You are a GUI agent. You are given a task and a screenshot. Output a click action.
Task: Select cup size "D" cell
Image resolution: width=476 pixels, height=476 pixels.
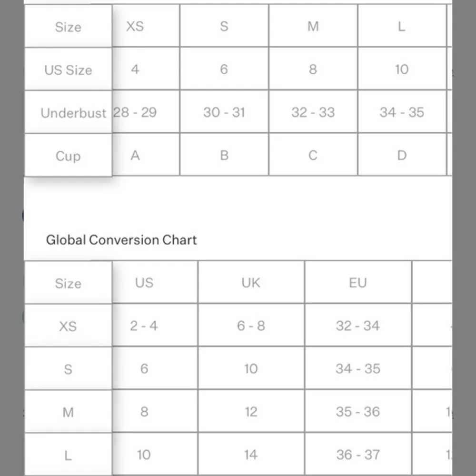(401, 155)
